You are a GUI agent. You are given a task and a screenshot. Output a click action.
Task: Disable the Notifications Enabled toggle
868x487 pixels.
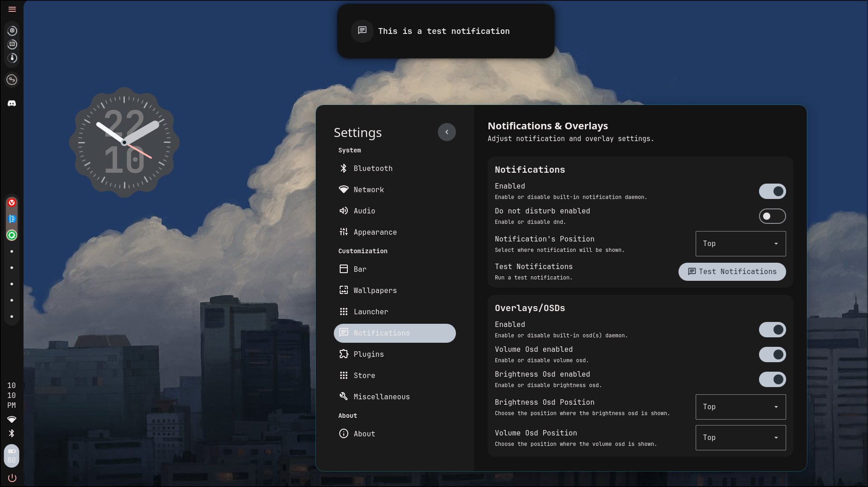pyautogui.click(x=772, y=191)
